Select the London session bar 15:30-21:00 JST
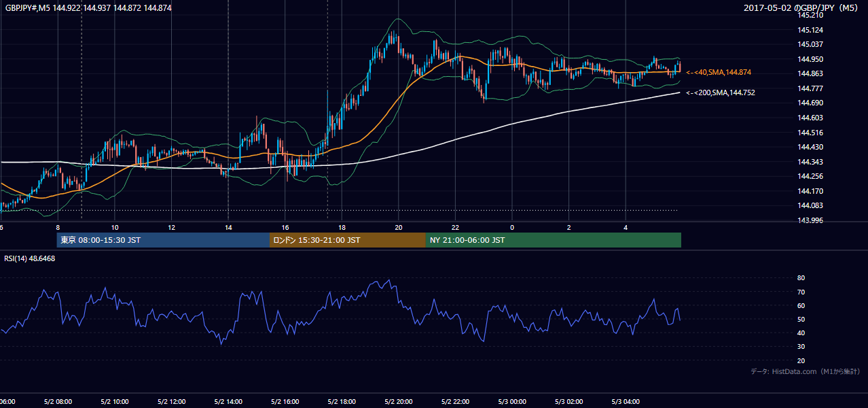Viewport: 868px width, 408px height. pyautogui.click(x=348, y=240)
